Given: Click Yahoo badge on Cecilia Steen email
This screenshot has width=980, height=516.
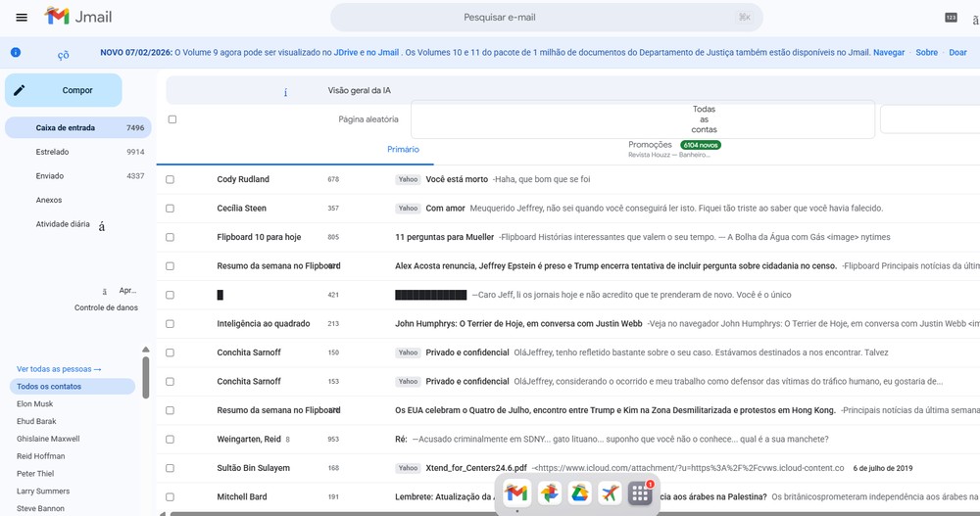Looking at the screenshot, I should click(x=408, y=208).
